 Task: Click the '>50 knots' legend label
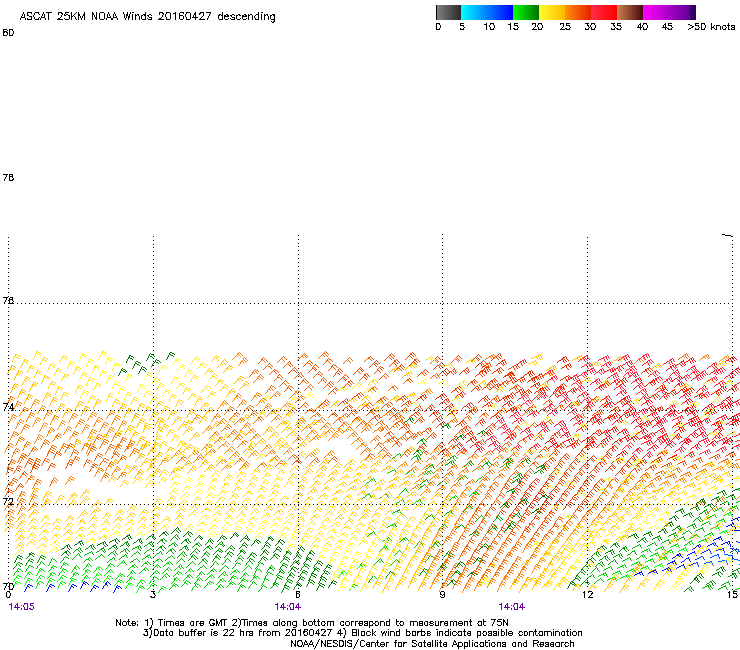711,27
